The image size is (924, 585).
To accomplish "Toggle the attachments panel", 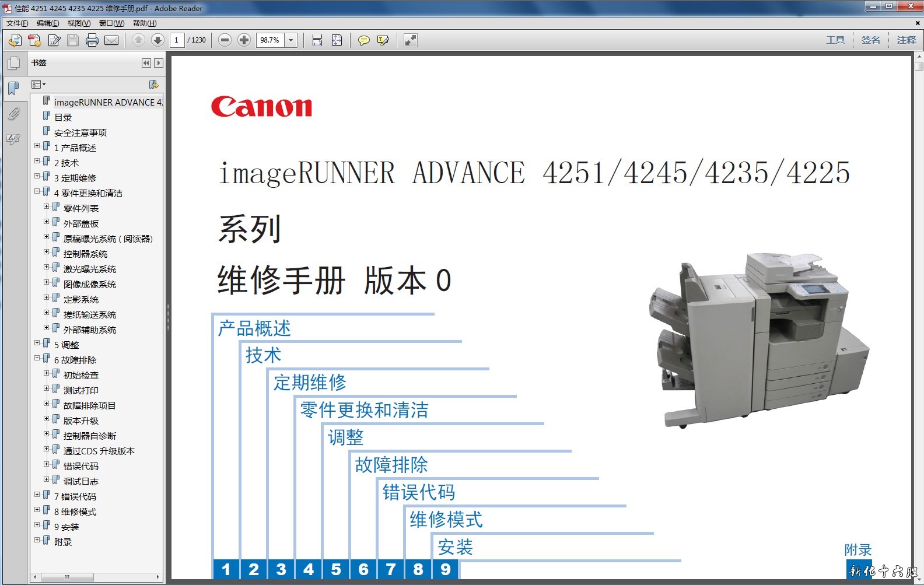I will point(14,113).
